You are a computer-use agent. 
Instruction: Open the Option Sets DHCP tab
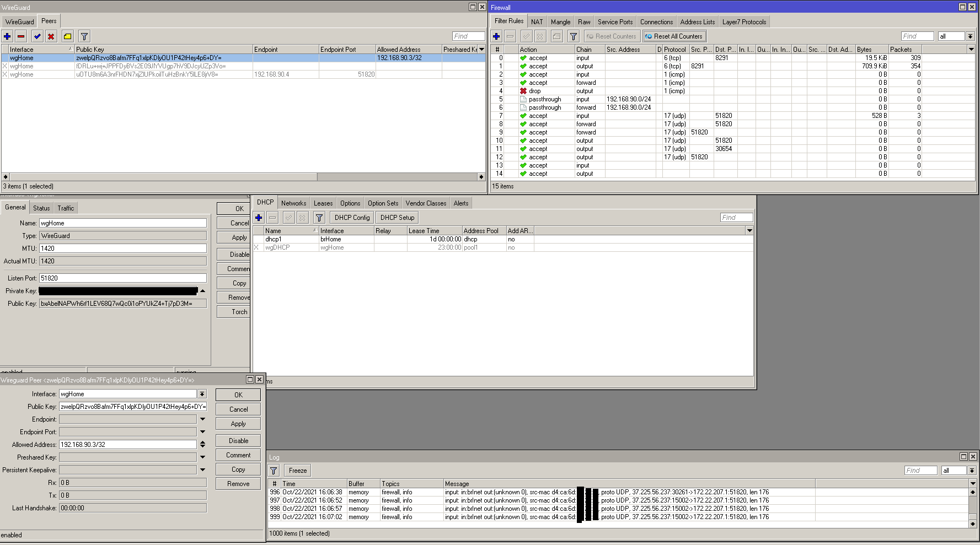[383, 203]
